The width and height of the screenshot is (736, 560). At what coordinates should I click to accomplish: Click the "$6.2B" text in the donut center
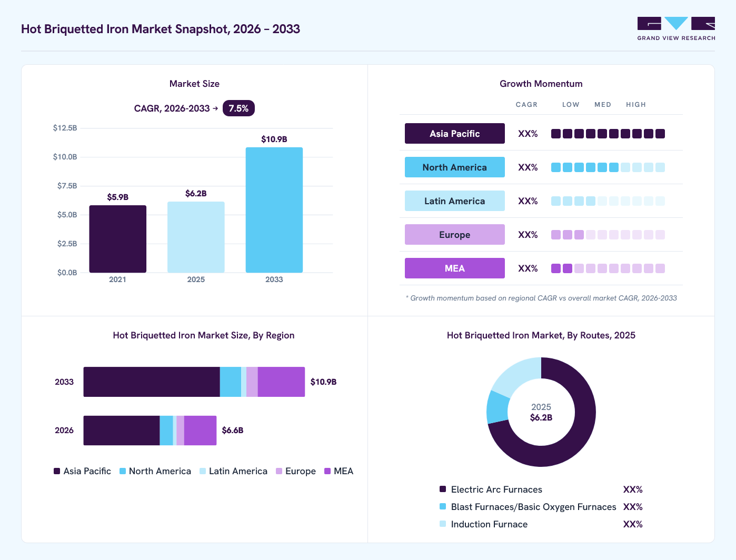click(x=541, y=417)
